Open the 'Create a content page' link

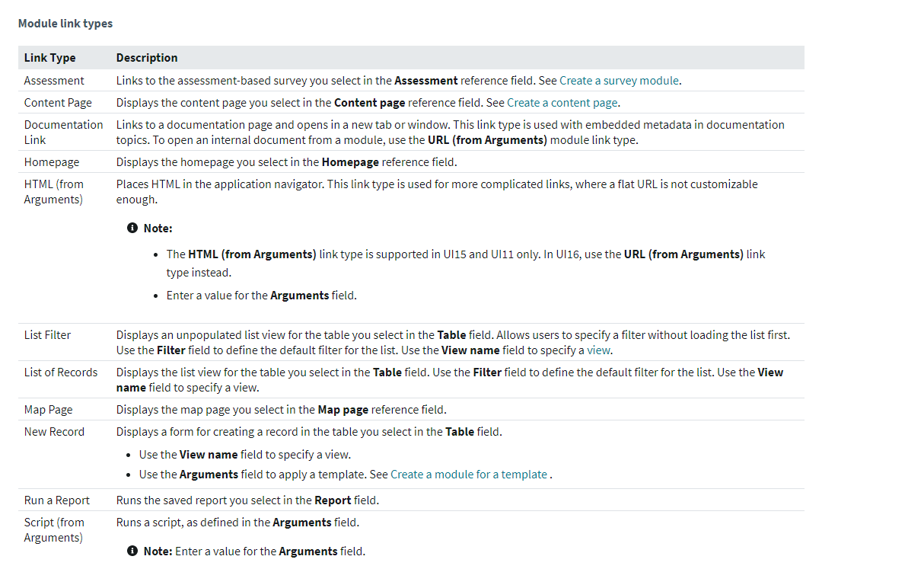point(562,103)
